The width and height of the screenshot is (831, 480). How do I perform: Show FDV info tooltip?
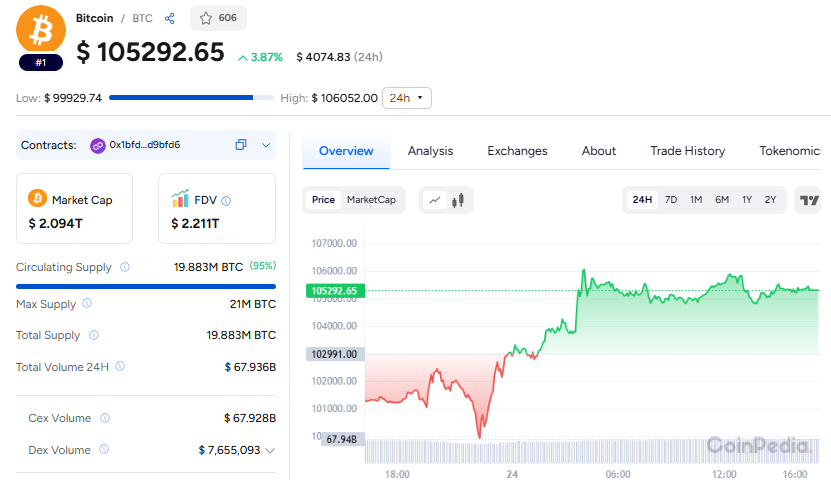coord(226,201)
